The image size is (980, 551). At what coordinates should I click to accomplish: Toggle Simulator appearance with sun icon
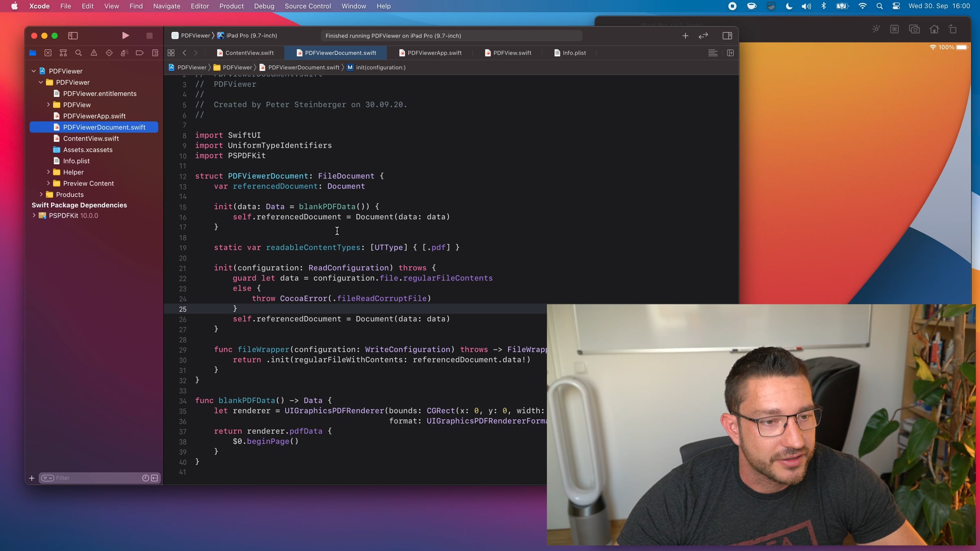tap(876, 29)
